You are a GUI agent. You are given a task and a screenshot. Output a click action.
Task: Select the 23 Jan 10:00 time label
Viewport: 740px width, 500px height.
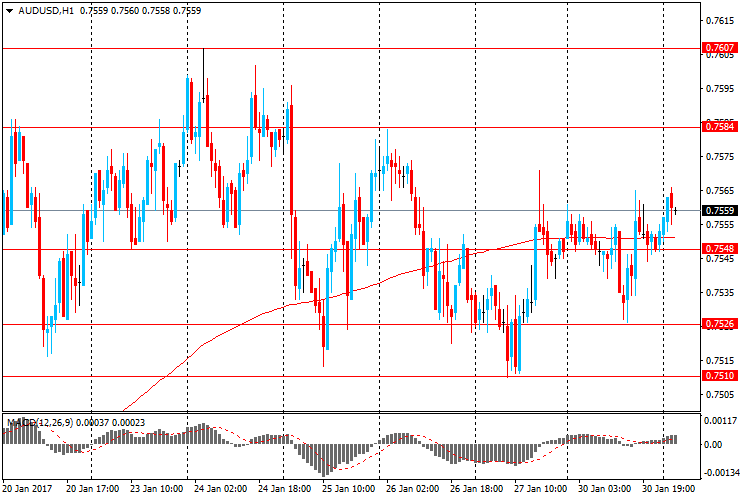tap(156, 490)
